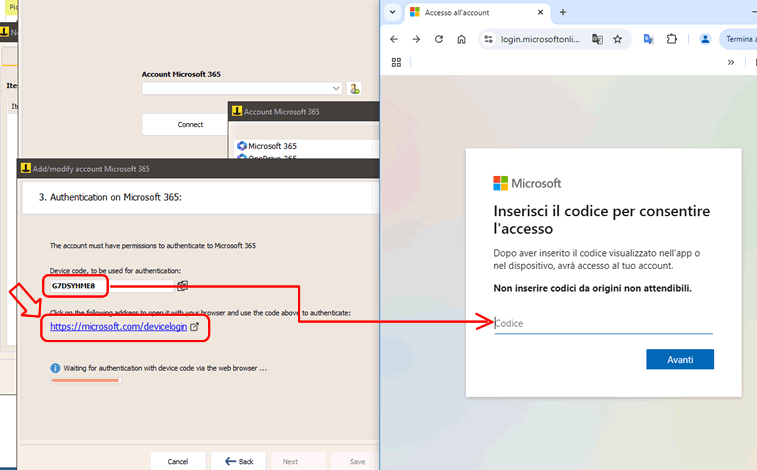This screenshot has height=470, width=757.
Task: Expand the Account Microsoft 365 dropdown
Action: click(336, 89)
